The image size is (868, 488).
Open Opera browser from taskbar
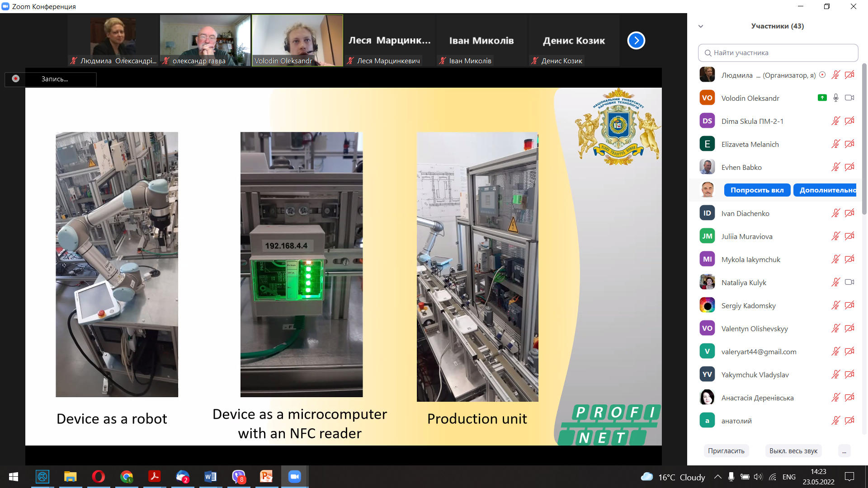(98, 477)
